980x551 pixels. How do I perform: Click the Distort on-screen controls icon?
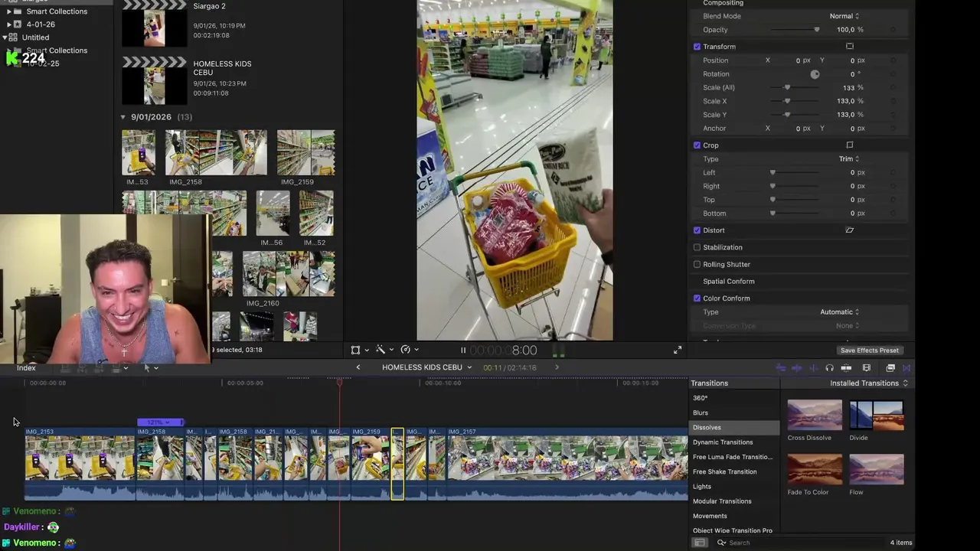(x=849, y=230)
